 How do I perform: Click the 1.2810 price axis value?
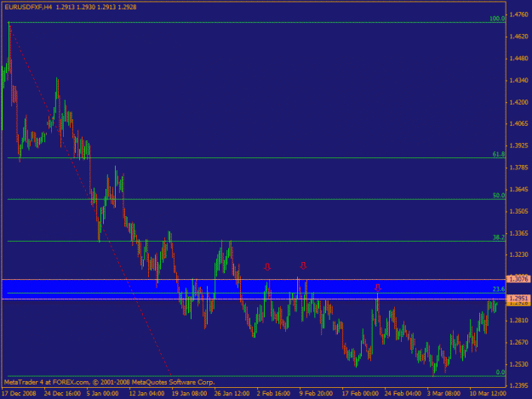coord(519,321)
